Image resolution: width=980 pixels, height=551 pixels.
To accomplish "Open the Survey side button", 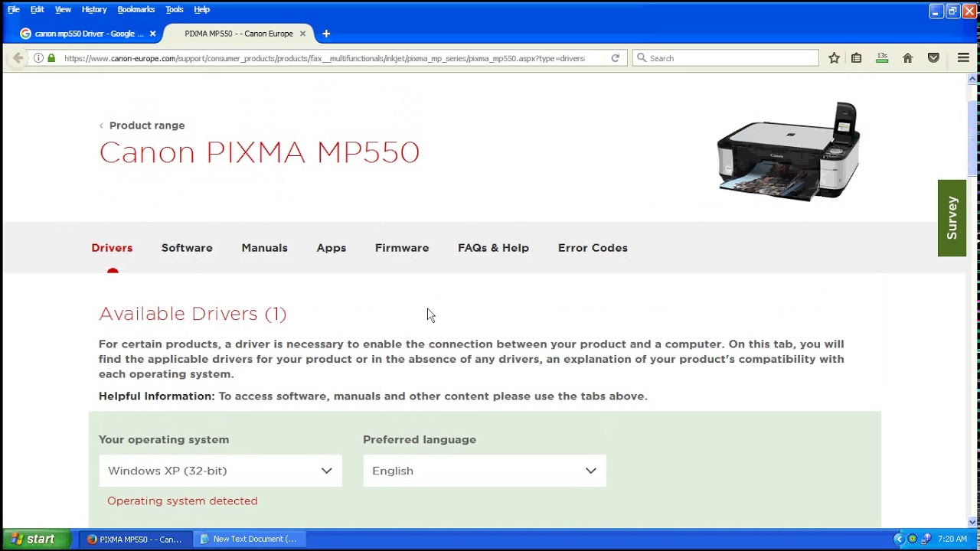I will [952, 218].
